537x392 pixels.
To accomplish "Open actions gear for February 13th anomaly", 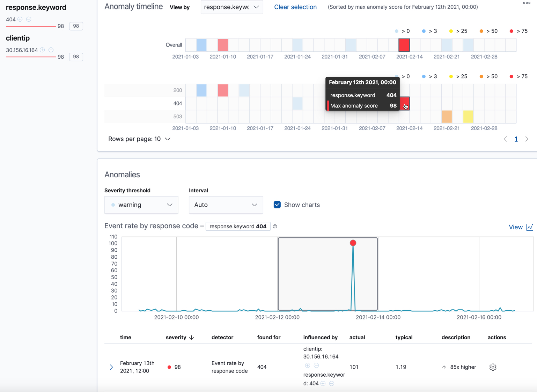I will click(x=493, y=367).
